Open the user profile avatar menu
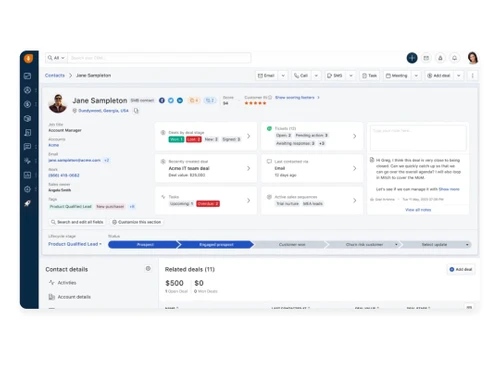 coord(473,58)
